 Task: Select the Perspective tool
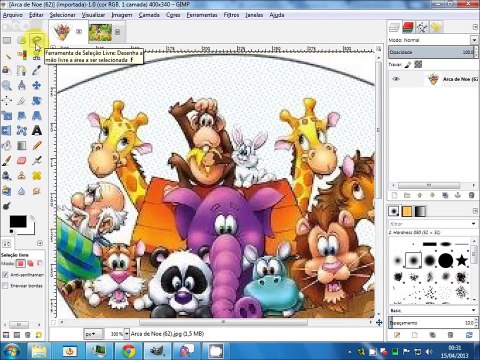pos(36,115)
